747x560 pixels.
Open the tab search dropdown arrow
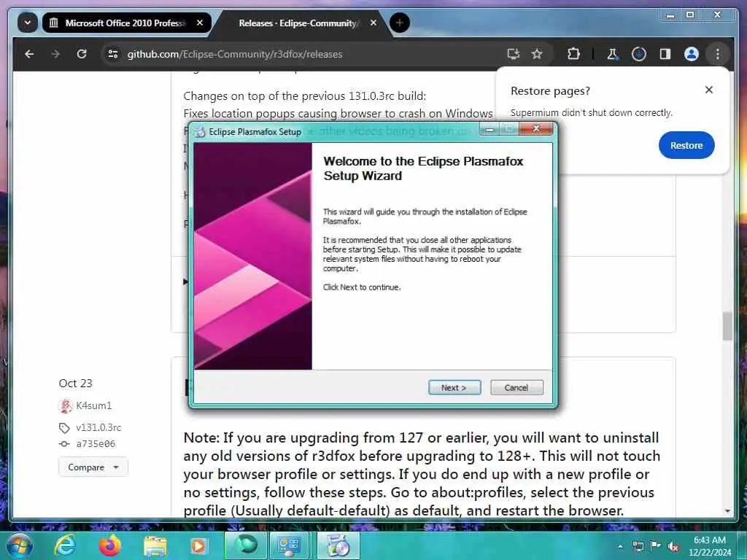tap(28, 23)
